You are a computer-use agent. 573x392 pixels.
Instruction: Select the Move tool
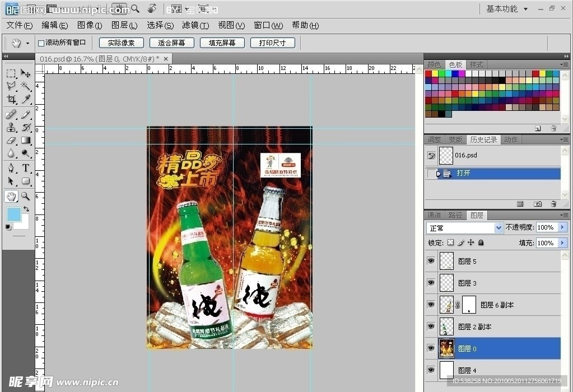(25, 73)
